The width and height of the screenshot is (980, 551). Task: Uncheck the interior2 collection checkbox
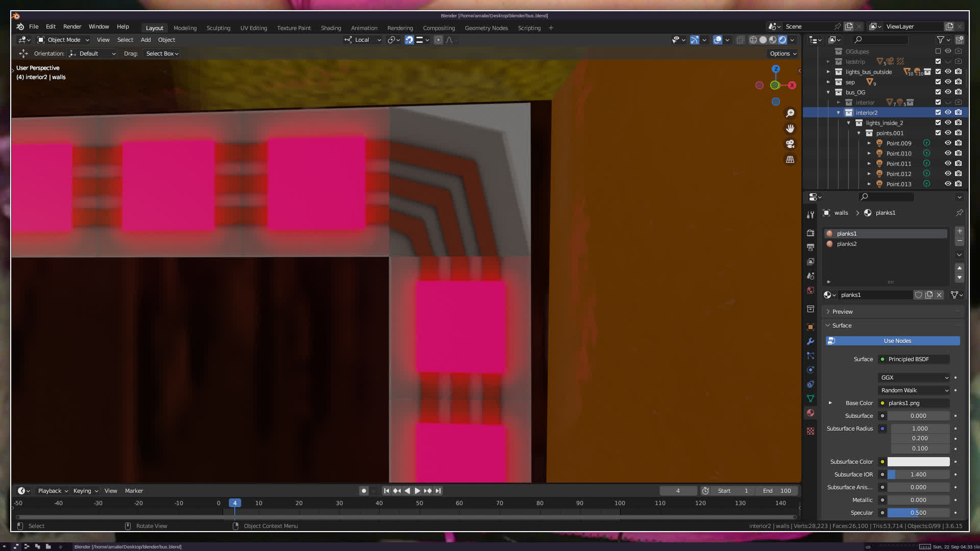(x=938, y=113)
